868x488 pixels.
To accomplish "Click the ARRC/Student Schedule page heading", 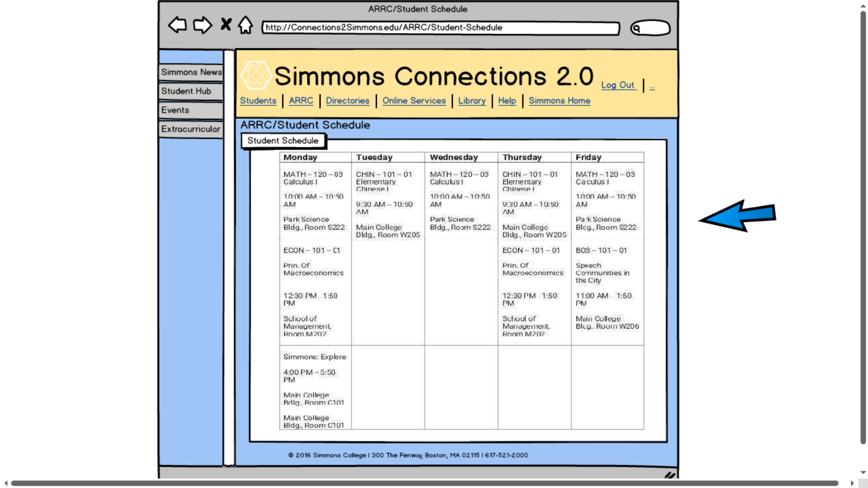I will 305,125.
